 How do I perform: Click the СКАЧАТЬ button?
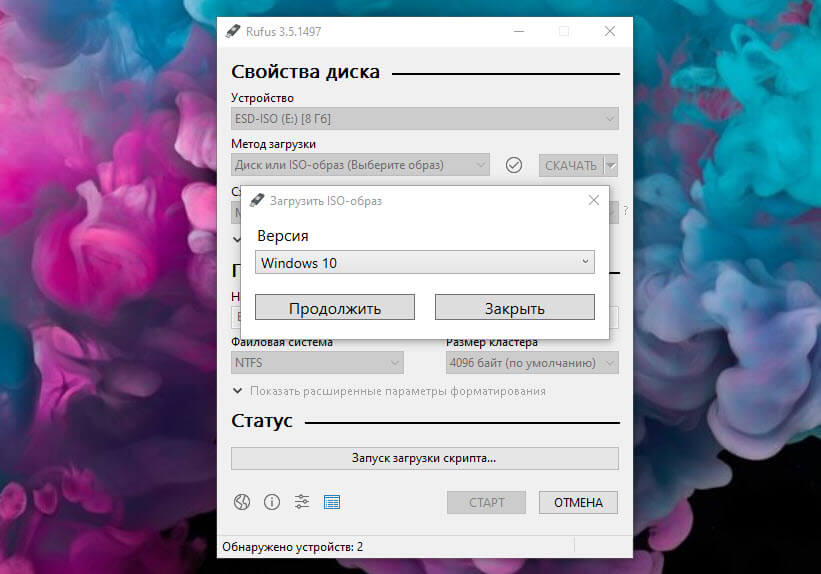click(x=571, y=165)
